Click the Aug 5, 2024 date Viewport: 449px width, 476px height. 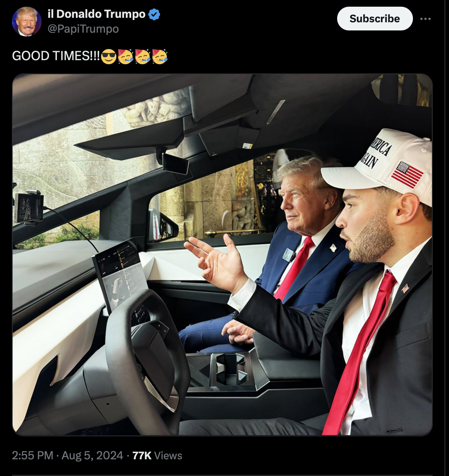click(x=92, y=456)
